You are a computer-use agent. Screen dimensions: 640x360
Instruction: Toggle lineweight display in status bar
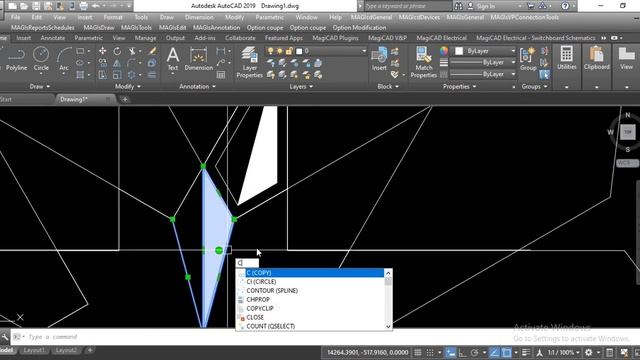coord(526,353)
